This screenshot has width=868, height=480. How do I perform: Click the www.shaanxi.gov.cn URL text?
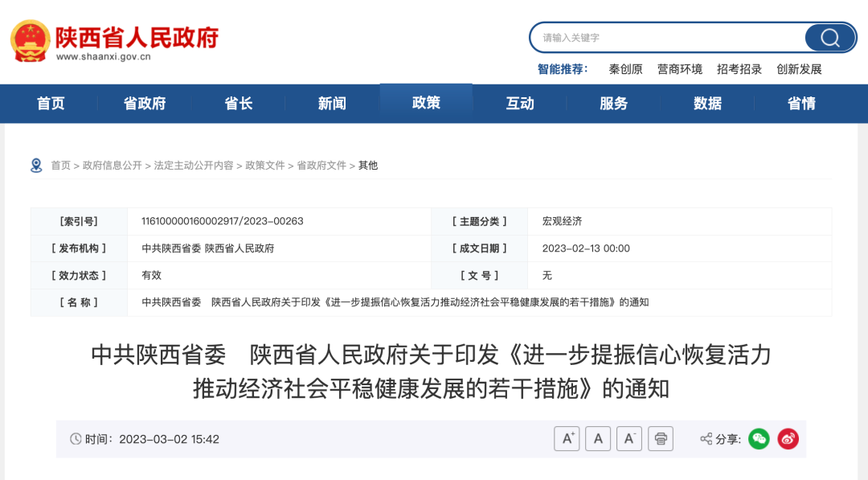coord(104,56)
